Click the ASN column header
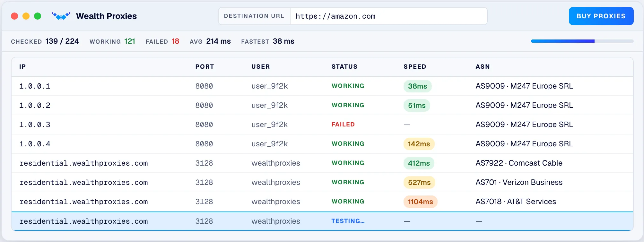 coord(483,67)
